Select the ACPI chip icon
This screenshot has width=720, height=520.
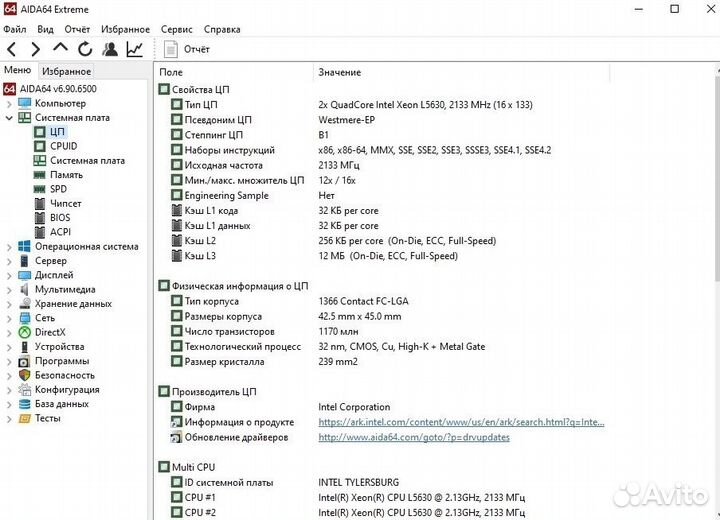point(40,232)
